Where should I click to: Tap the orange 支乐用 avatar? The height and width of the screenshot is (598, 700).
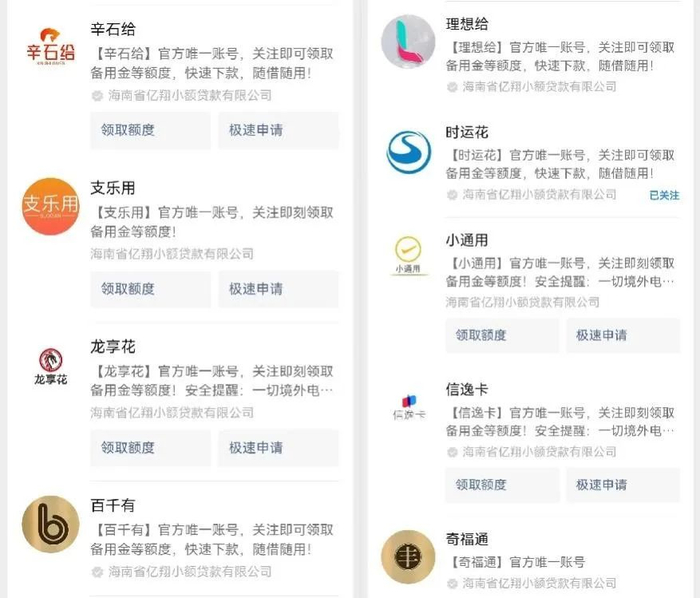[50, 206]
